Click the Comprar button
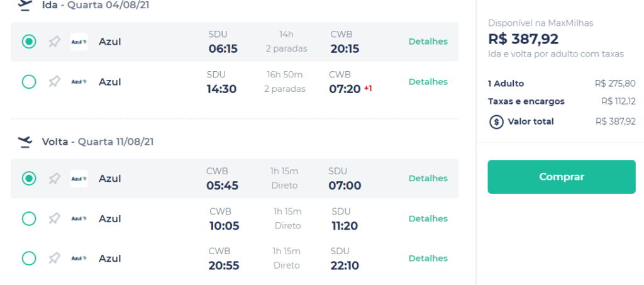 (x=562, y=177)
